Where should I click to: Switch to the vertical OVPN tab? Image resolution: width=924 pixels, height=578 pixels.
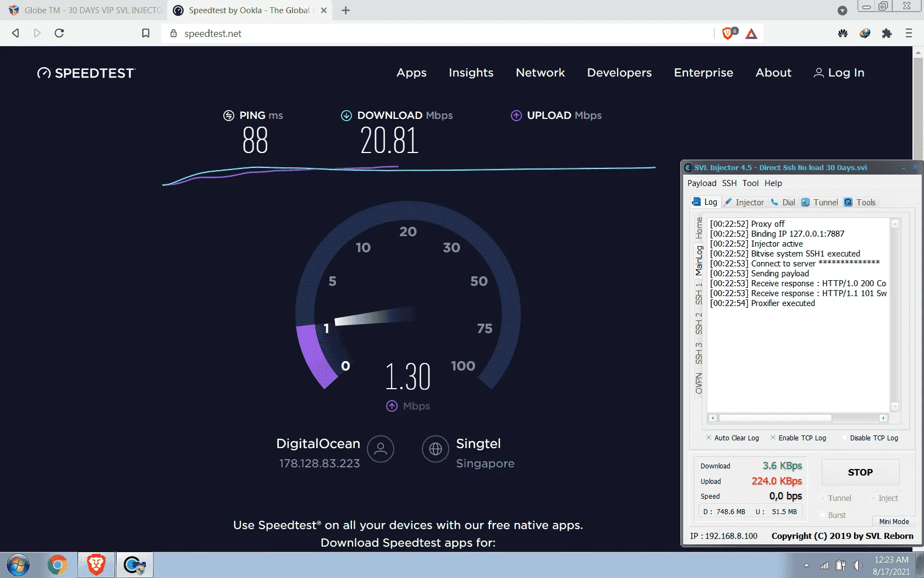pyautogui.click(x=699, y=384)
